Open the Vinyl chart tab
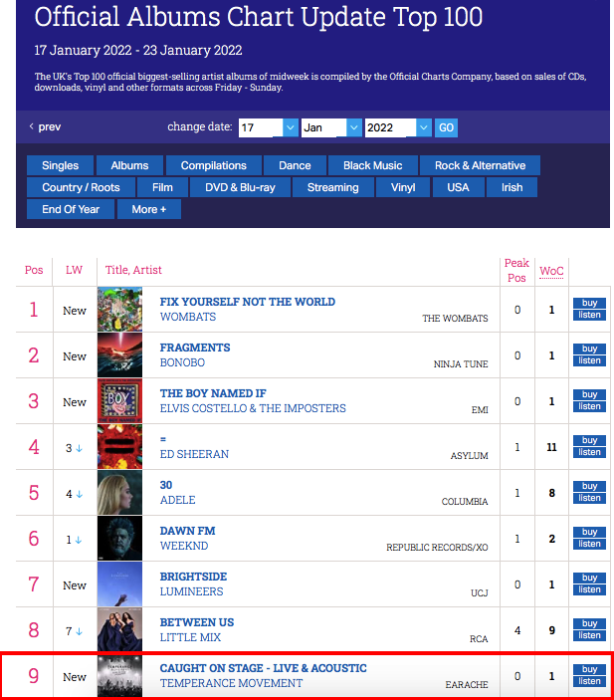The image size is (614, 700). click(403, 187)
